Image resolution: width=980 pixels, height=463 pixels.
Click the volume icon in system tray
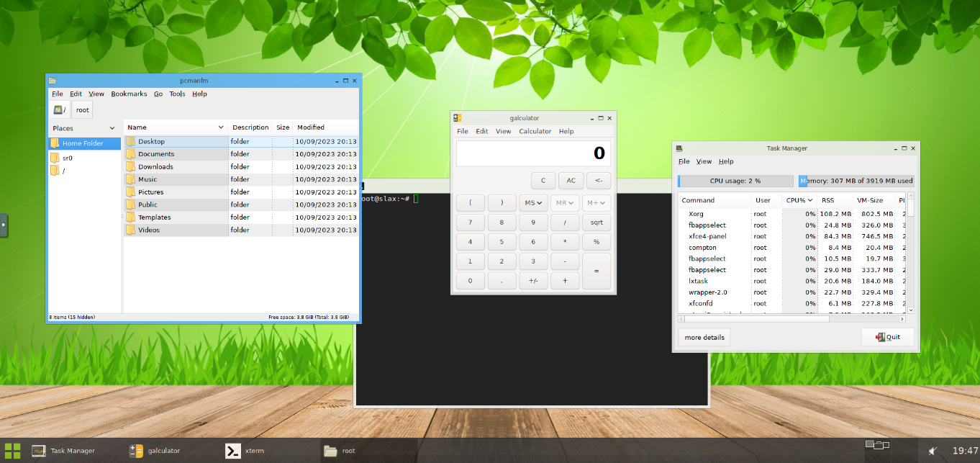[x=933, y=451]
